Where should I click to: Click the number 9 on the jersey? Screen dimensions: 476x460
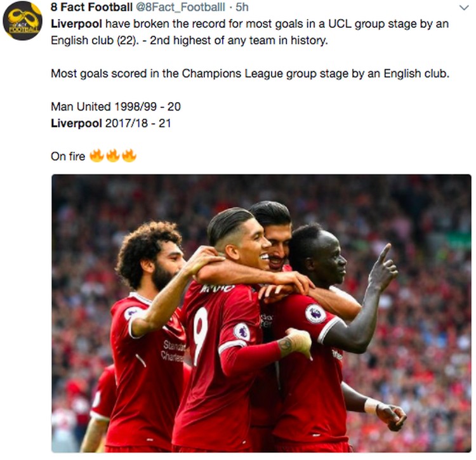(201, 335)
